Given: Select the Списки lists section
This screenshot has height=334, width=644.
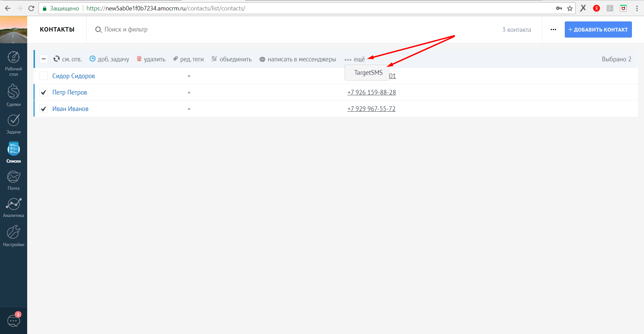Looking at the screenshot, I should (x=13, y=153).
